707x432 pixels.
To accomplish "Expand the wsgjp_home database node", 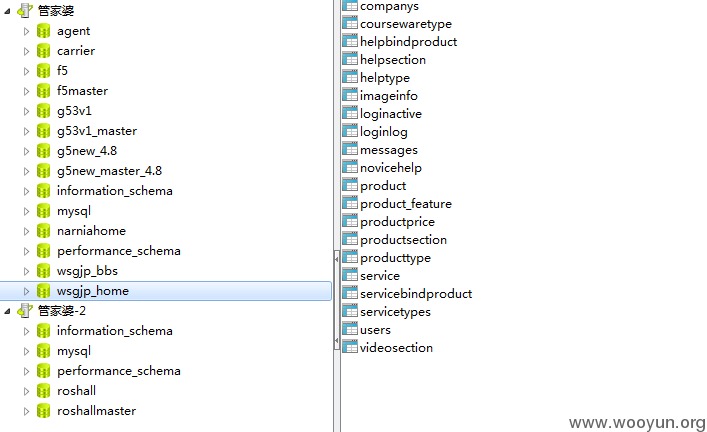I will point(26,291).
